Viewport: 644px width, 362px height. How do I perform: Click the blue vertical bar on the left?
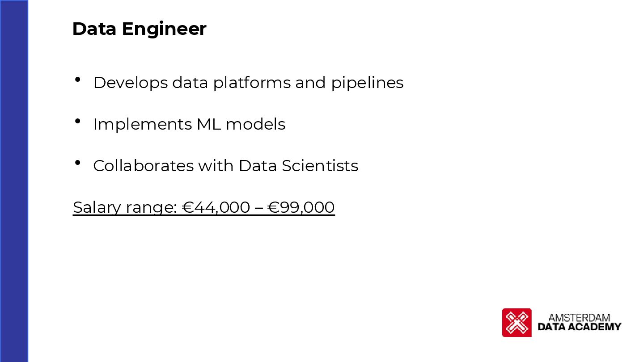pyautogui.click(x=14, y=181)
